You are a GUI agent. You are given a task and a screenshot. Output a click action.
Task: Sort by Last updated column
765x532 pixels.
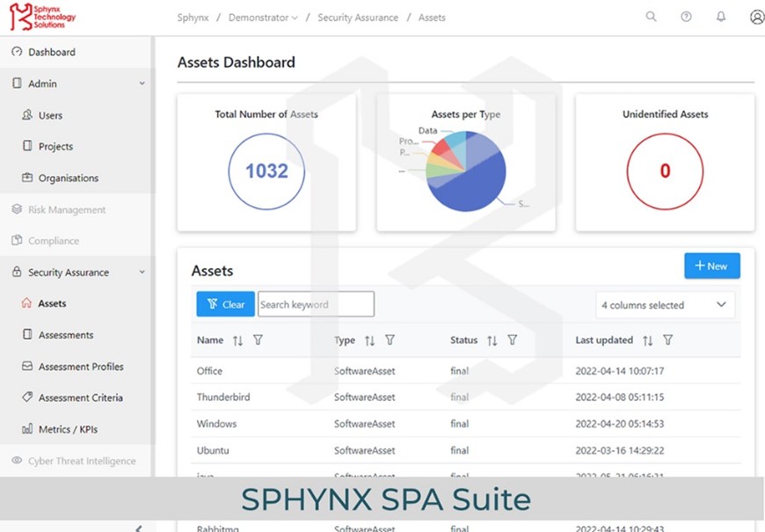647,340
